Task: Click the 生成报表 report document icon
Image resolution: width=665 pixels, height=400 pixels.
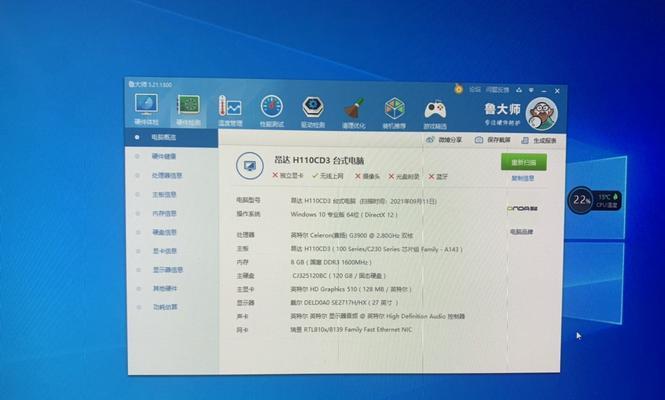Action: [x=525, y=140]
